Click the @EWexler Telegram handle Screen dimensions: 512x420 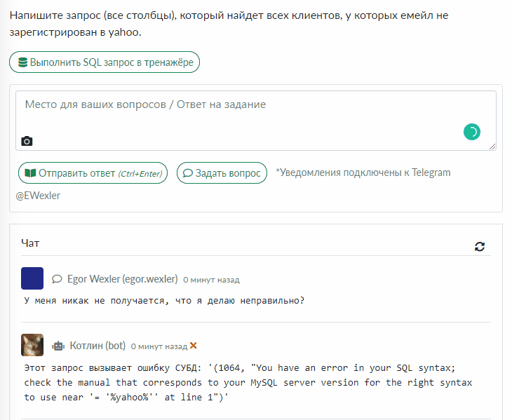point(38,196)
